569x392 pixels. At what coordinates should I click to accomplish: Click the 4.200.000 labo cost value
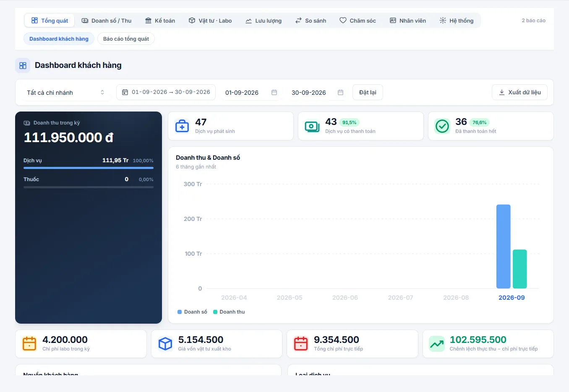(65, 340)
